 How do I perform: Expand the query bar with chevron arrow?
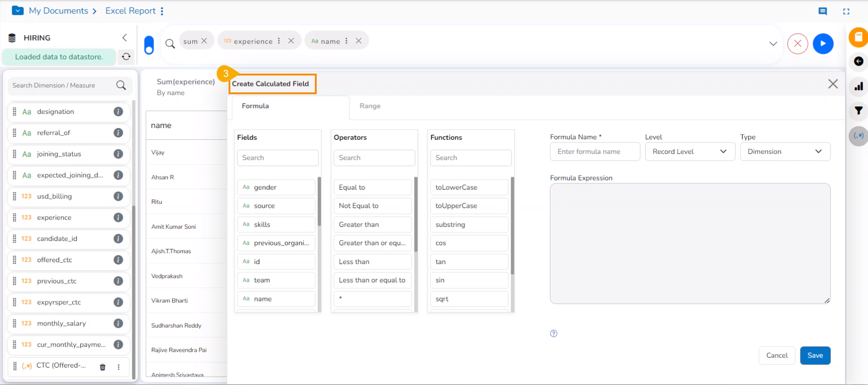click(x=773, y=44)
